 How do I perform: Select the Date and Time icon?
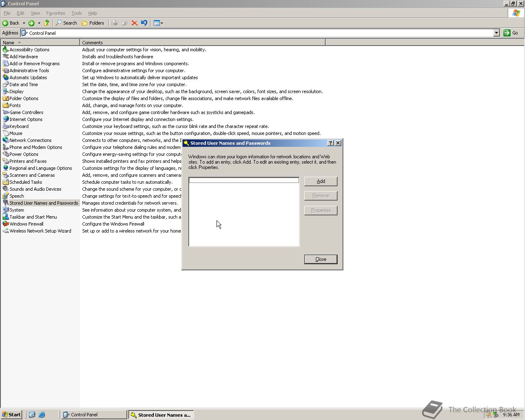click(x=5, y=84)
